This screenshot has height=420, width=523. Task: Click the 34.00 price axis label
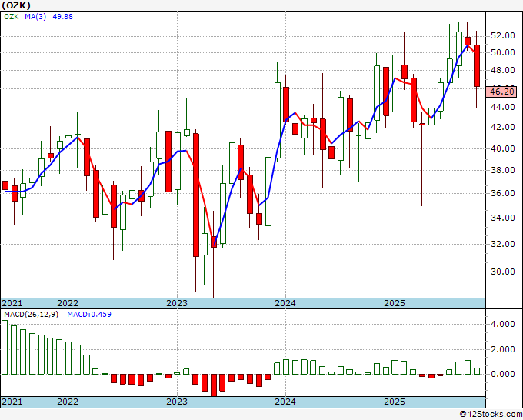pos(502,218)
